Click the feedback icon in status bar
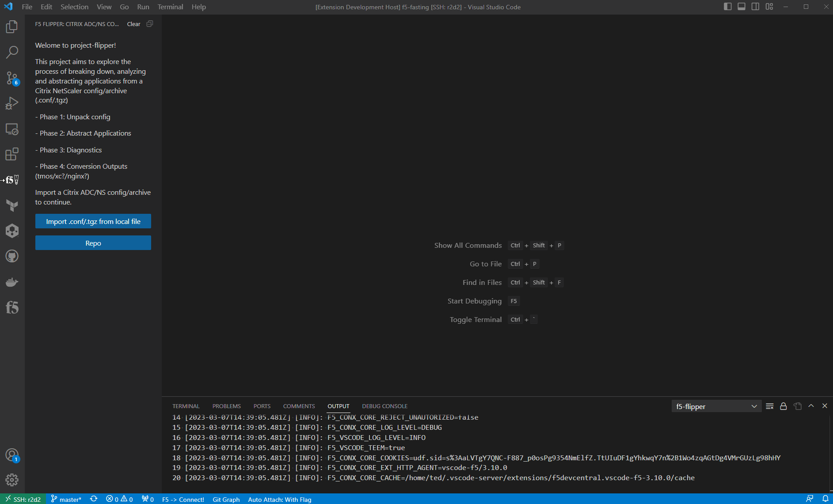This screenshot has width=833, height=504. pos(810,499)
